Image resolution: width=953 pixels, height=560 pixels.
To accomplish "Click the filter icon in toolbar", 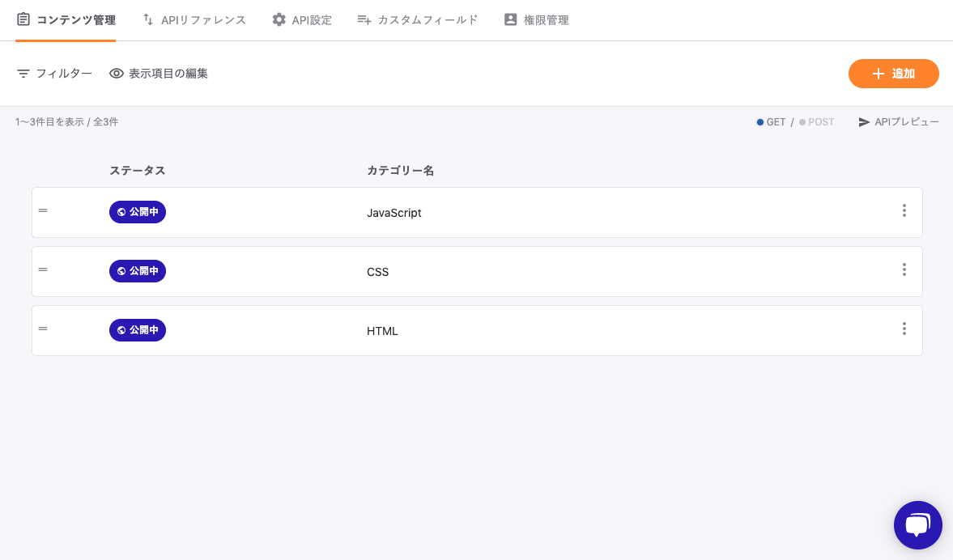I will click(23, 74).
